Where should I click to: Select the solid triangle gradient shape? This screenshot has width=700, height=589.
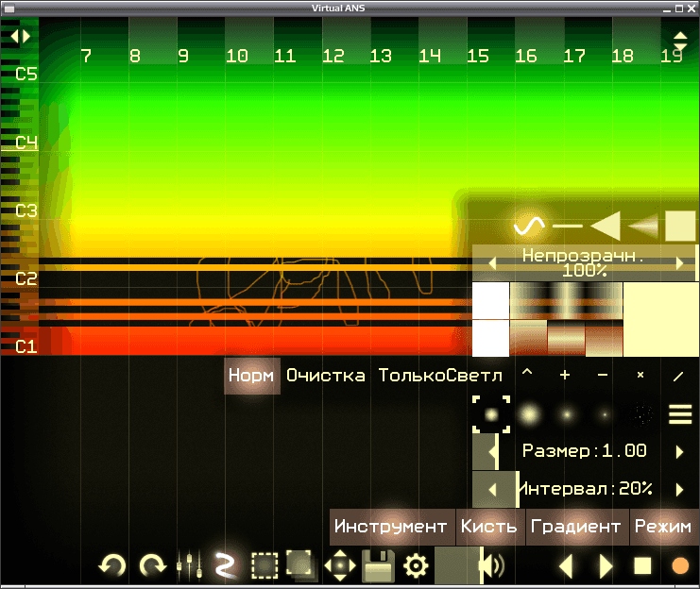pos(606,226)
